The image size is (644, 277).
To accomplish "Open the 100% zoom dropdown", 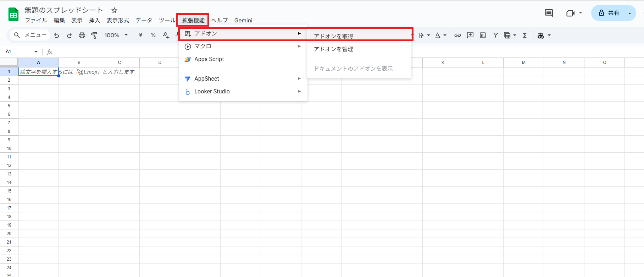I will click(116, 35).
